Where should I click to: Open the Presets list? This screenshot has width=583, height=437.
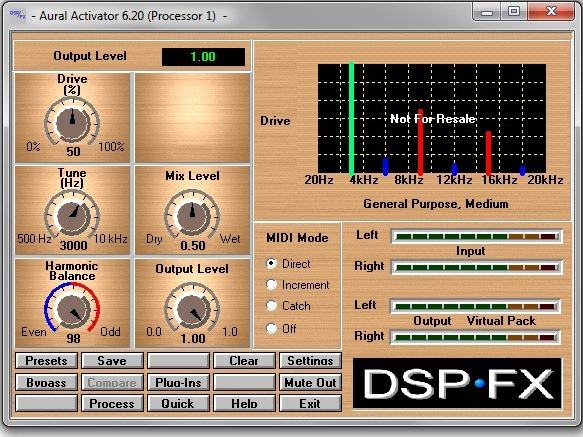tap(46, 361)
